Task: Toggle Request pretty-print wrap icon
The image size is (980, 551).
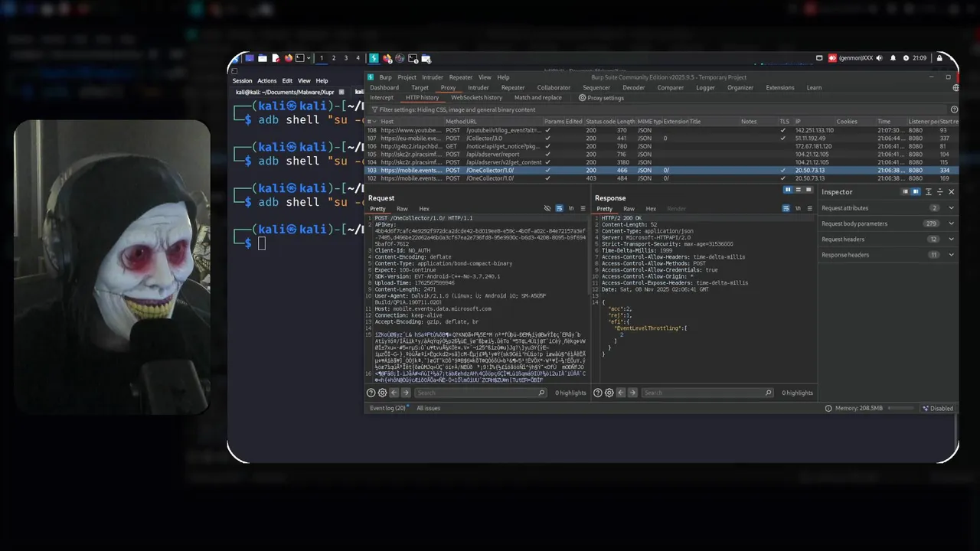Action: [560, 209]
